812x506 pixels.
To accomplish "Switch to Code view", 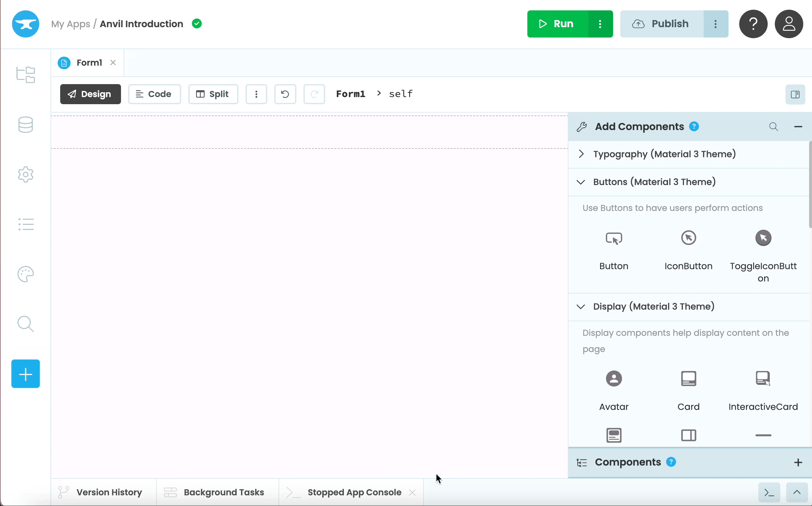I will coord(154,94).
